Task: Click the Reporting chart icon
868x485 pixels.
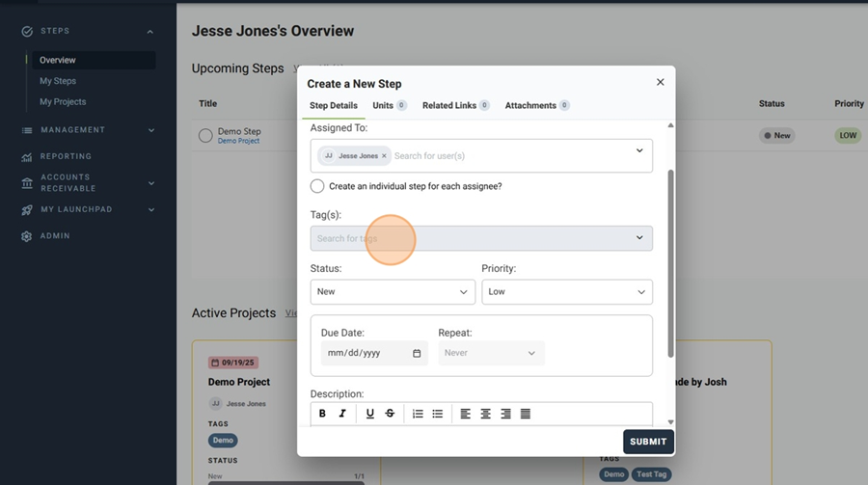Action: 27,157
